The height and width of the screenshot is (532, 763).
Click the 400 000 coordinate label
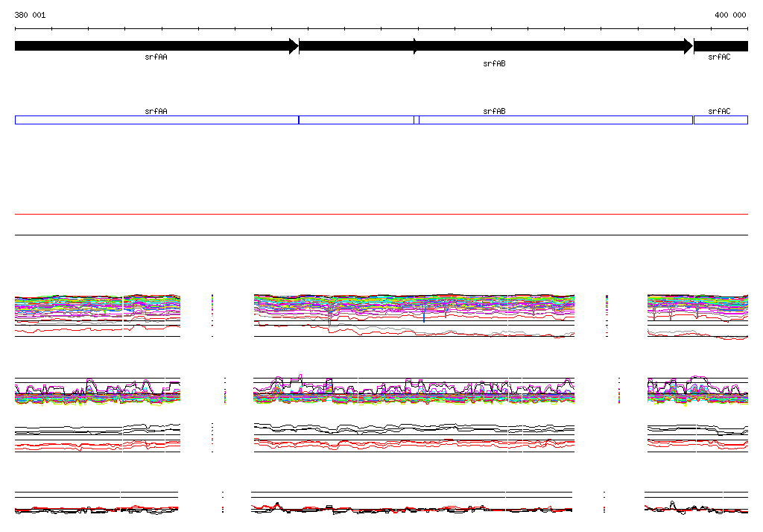pyautogui.click(x=730, y=15)
